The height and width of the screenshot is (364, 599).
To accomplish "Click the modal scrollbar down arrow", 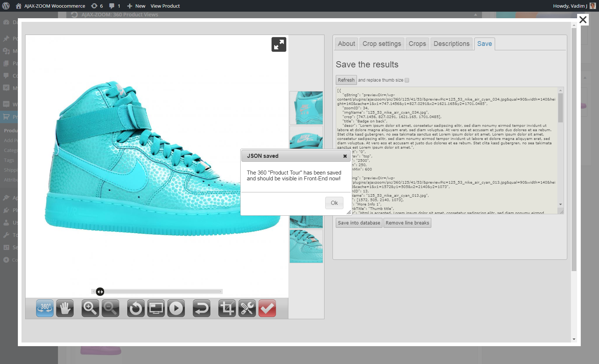I will click(x=574, y=339).
